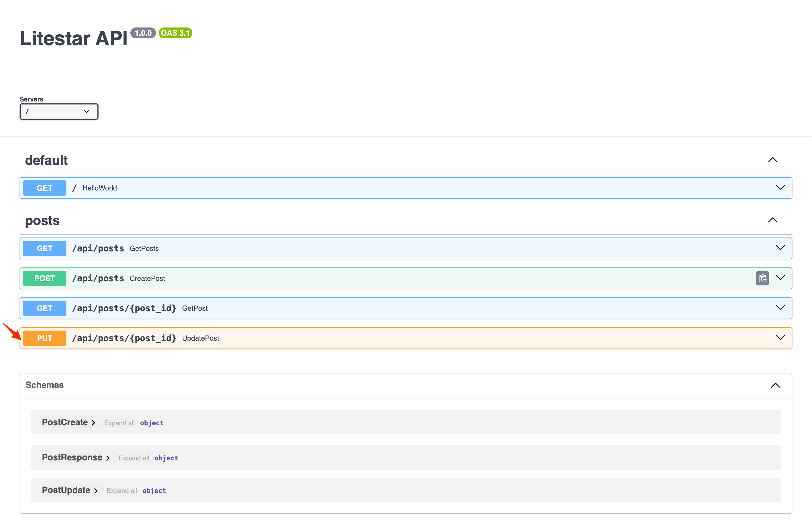This screenshot has height=530, width=812.
Task: Expand the PostUpdate schema arrow
Action: (x=96, y=491)
